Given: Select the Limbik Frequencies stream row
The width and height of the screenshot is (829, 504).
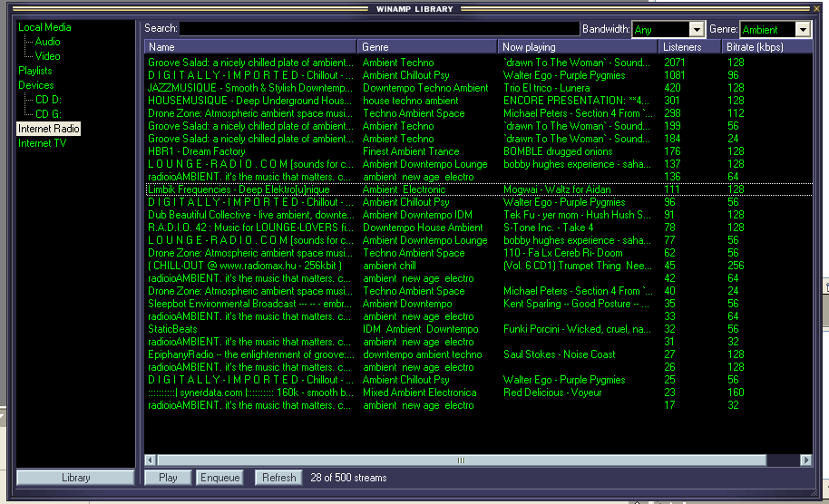Looking at the screenshot, I should (479, 189).
